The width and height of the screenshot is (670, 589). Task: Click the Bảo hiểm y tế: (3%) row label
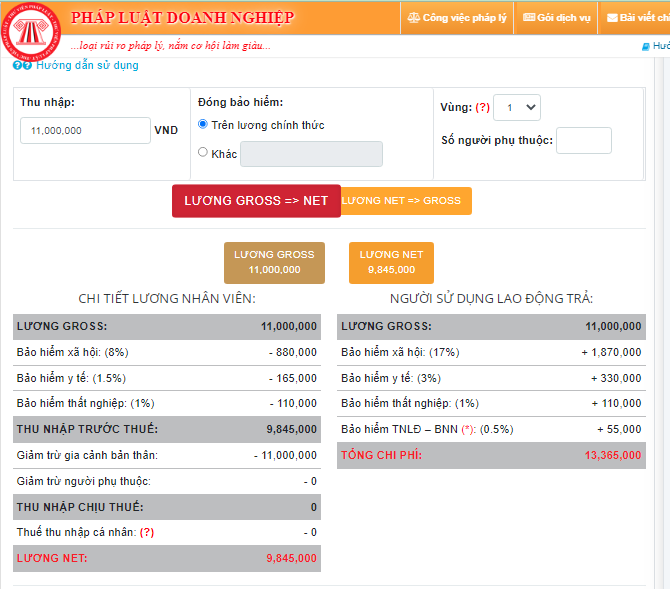point(391,378)
